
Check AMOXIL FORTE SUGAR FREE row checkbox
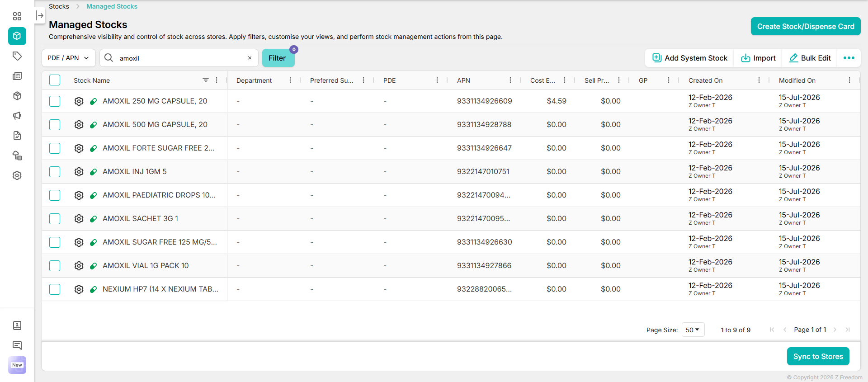pos(55,148)
